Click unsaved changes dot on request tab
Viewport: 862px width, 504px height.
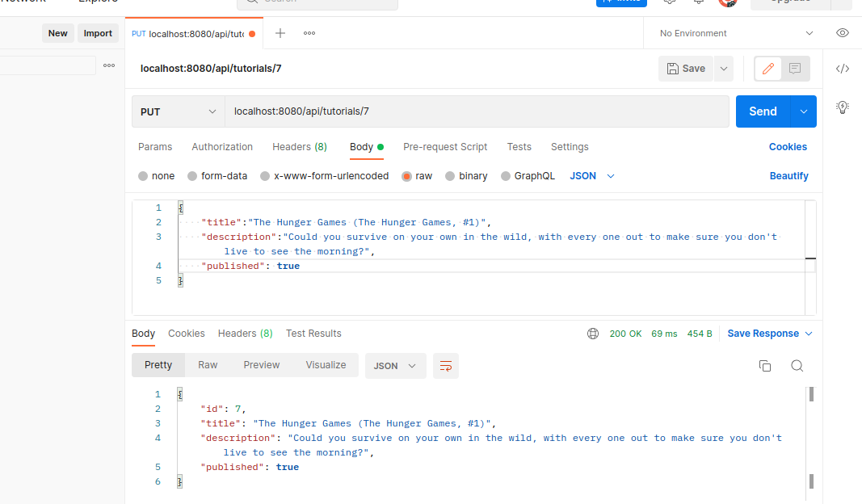[252, 34]
